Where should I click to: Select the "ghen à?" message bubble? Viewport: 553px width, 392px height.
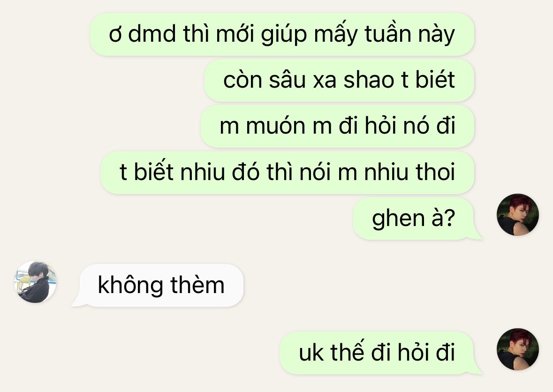[x=417, y=219]
